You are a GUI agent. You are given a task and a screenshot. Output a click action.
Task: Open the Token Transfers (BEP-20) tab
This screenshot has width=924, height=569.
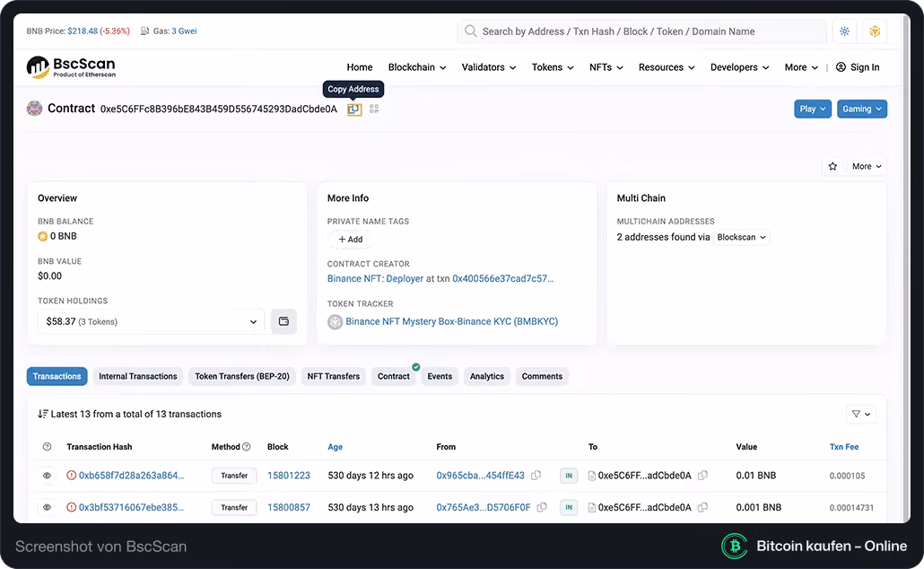(x=242, y=376)
